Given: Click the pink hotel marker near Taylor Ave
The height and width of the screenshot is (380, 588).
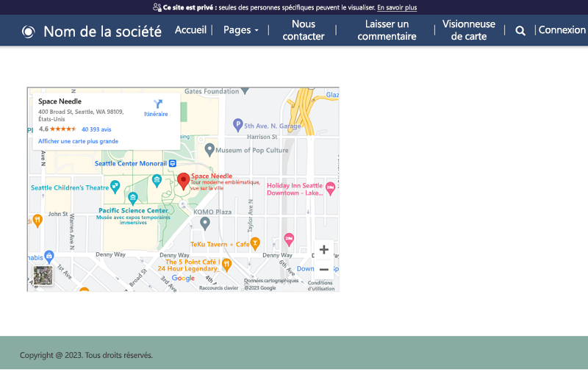Looking at the screenshot, I should coord(289,240).
